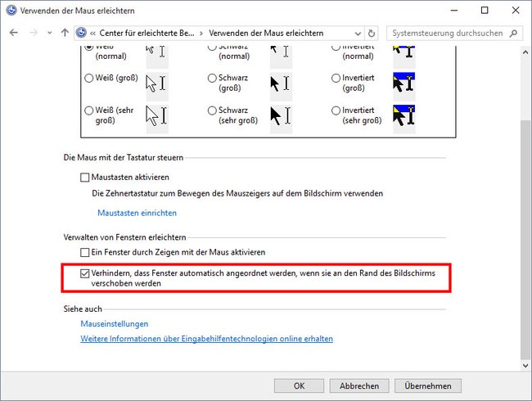This screenshot has width=532, height=401.
Task: Uncheck Verhindern, dass Fenster automatisch angeordnet werden
Action: click(x=85, y=273)
